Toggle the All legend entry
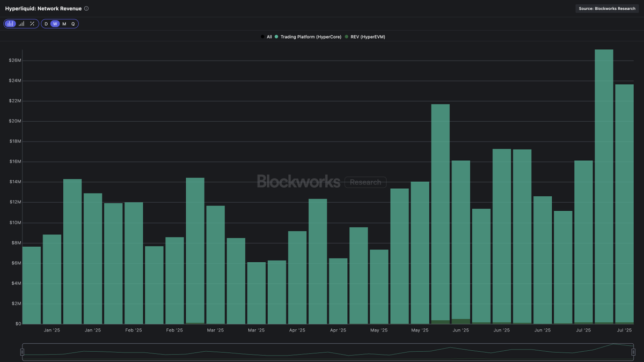This screenshot has width=644, height=362. coord(266,37)
